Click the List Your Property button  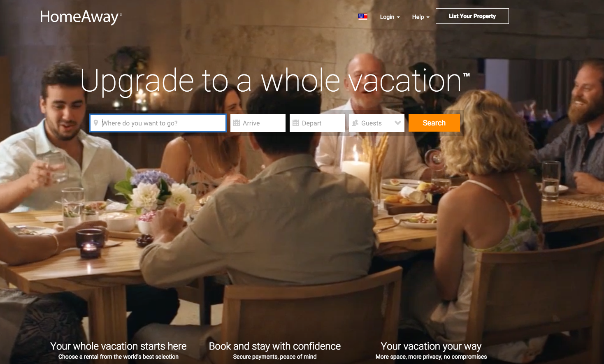coord(472,16)
